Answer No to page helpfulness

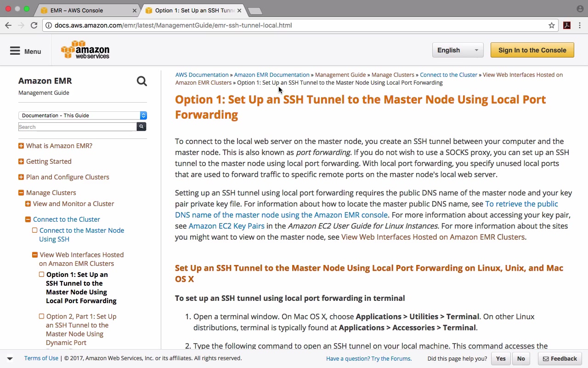click(521, 359)
